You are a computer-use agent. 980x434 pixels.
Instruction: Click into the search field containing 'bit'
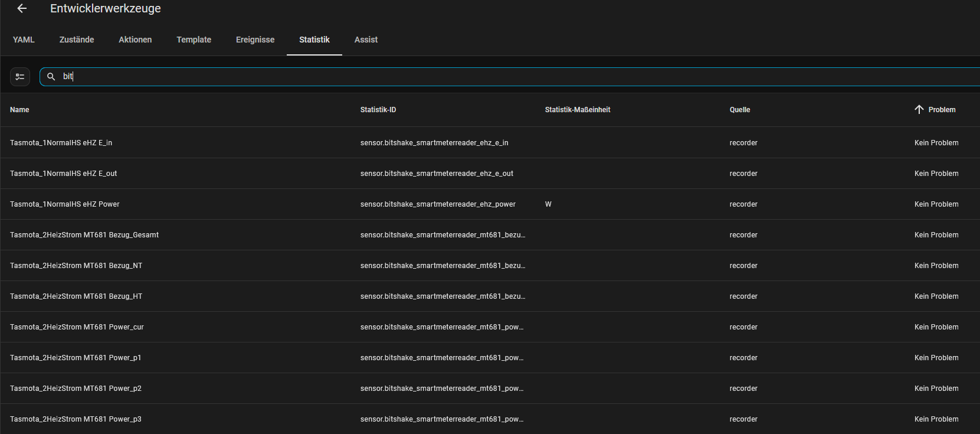(x=472, y=77)
